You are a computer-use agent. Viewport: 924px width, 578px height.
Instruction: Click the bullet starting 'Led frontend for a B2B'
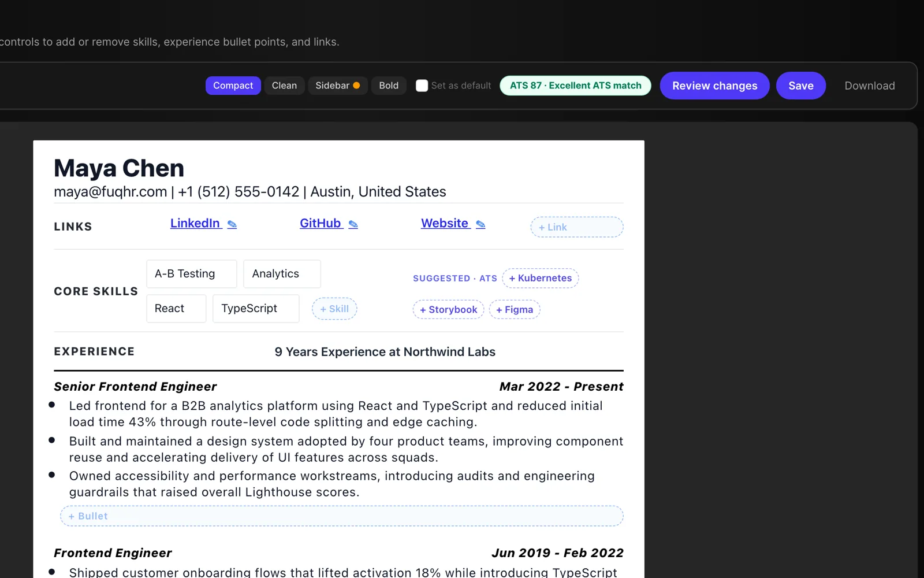336,414
